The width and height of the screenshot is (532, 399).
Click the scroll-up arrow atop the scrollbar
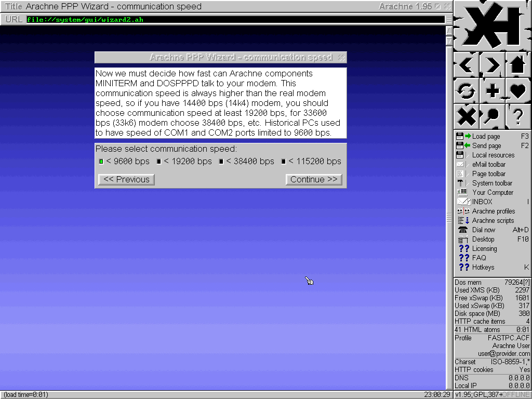point(449,31)
